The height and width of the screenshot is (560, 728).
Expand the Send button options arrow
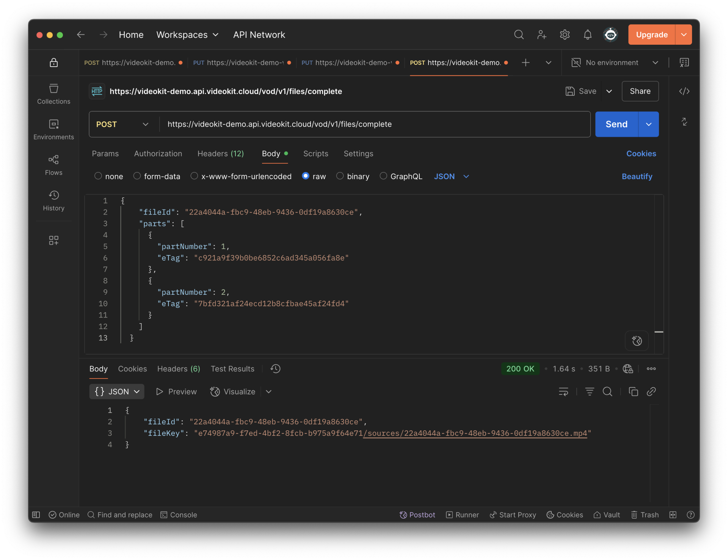pos(648,124)
